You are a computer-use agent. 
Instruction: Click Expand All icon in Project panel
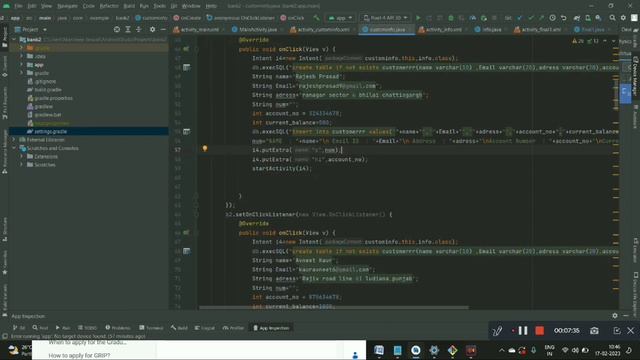pos(128,29)
